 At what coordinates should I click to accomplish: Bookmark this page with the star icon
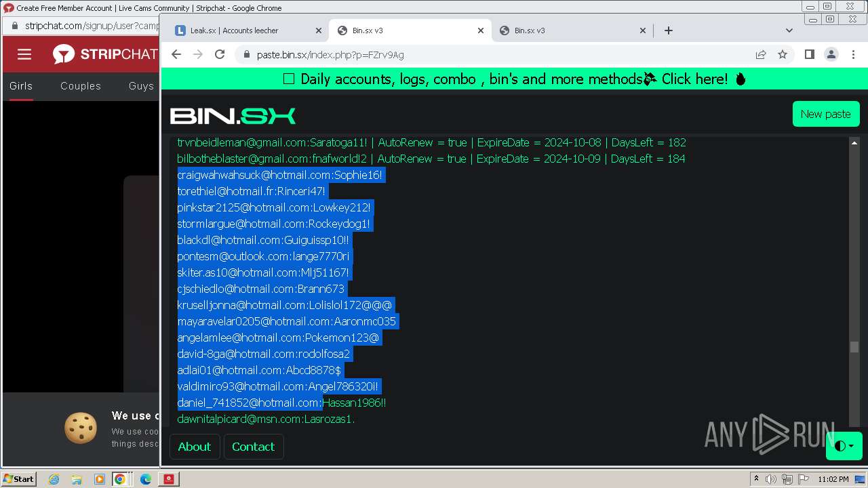[x=783, y=54]
